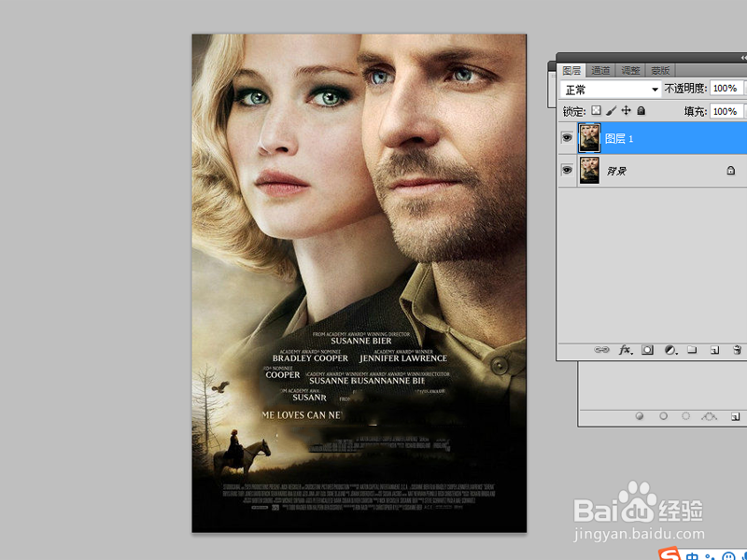Switch to the 图层 tab
The height and width of the screenshot is (560, 747).
point(571,71)
